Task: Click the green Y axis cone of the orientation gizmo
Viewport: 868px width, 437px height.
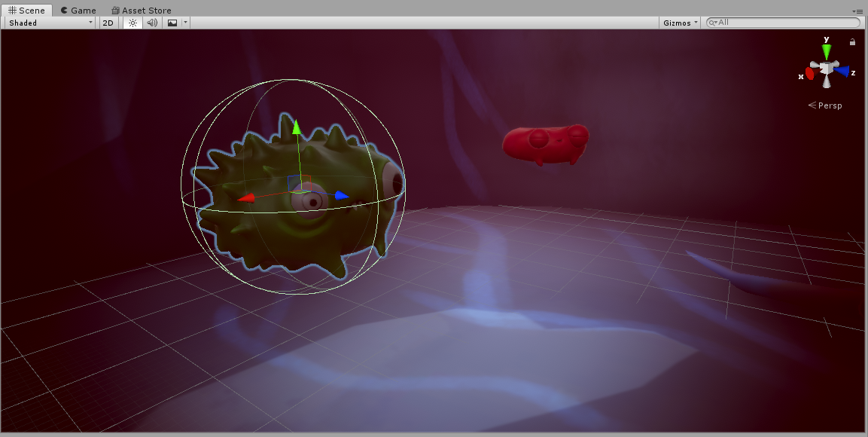Action: (x=827, y=51)
